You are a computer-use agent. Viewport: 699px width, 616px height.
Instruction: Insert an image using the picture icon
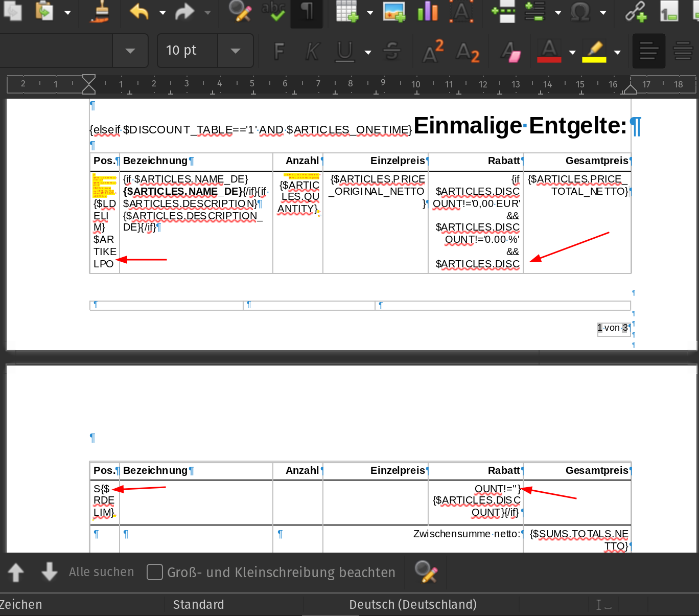tap(394, 12)
